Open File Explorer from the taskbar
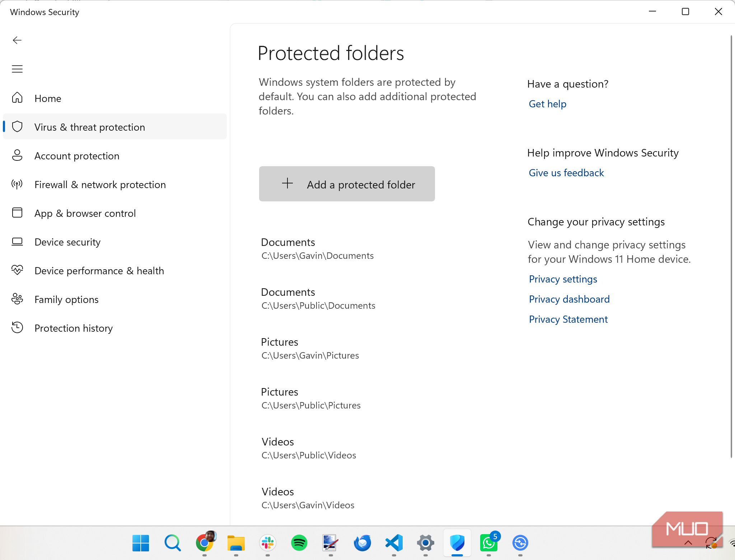The height and width of the screenshot is (560, 735). coord(236,543)
